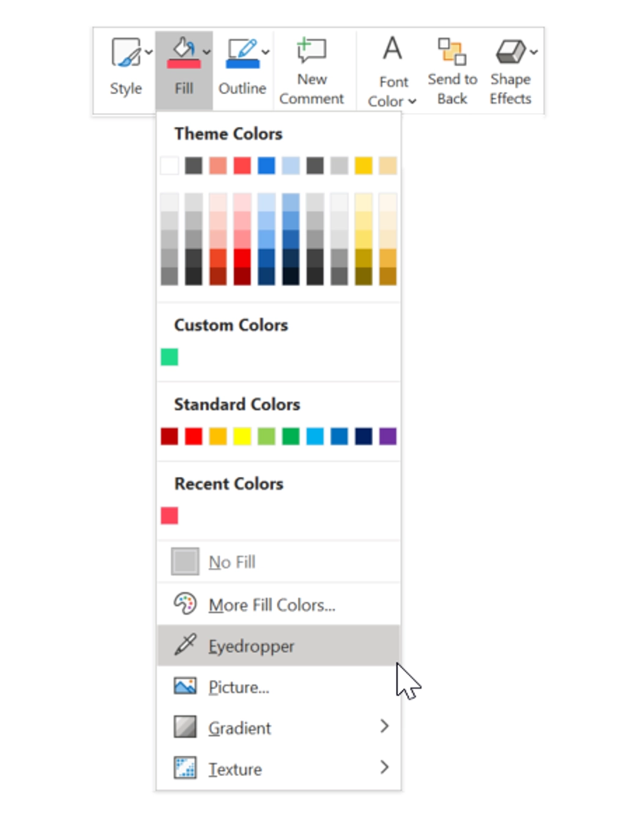This screenshot has height=840, width=619.
Task: Select the Eyedropper menu entry
Action: (252, 646)
